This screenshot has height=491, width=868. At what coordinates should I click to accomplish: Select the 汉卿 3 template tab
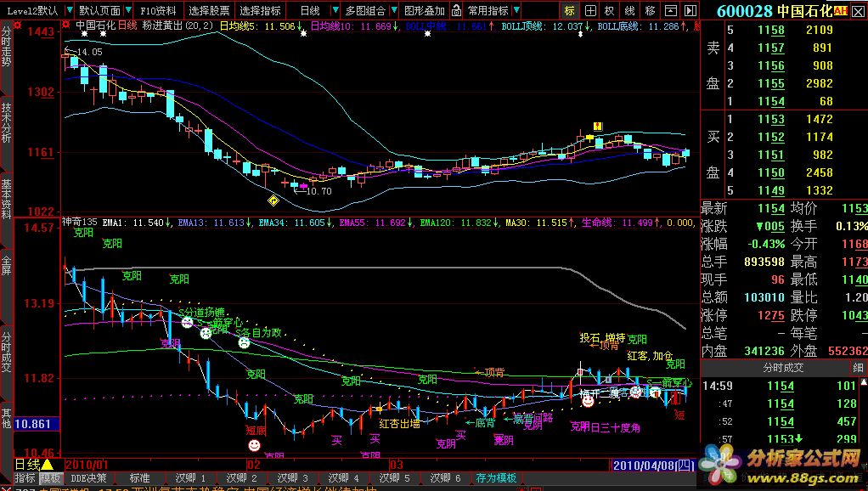point(293,478)
